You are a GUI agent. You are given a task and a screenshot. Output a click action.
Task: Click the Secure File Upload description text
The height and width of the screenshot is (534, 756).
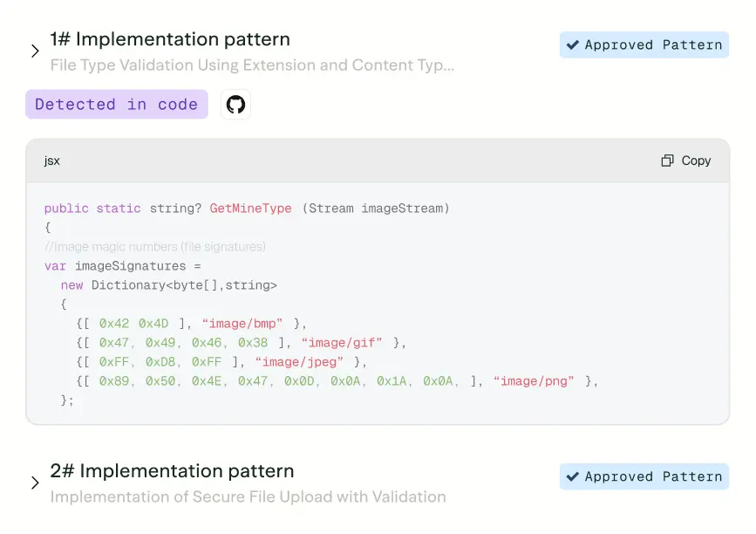[x=249, y=496]
